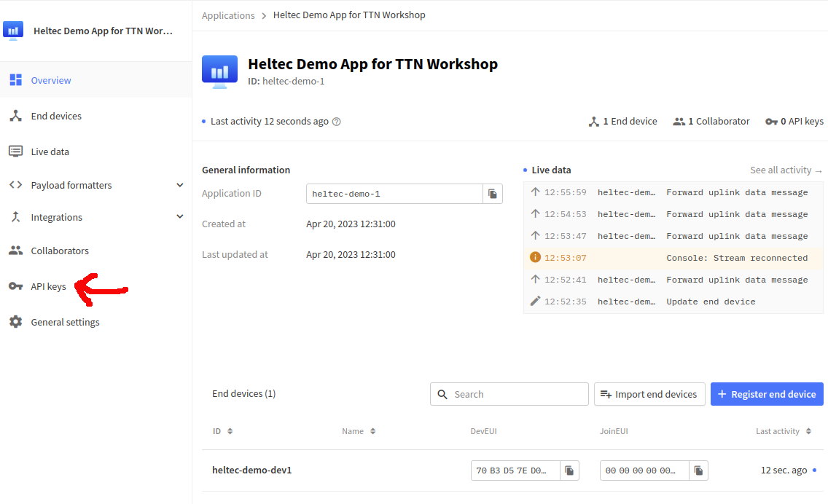Open General settings in the sidebar
Image resolution: width=828 pixels, height=504 pixels.
coord(95,321)
